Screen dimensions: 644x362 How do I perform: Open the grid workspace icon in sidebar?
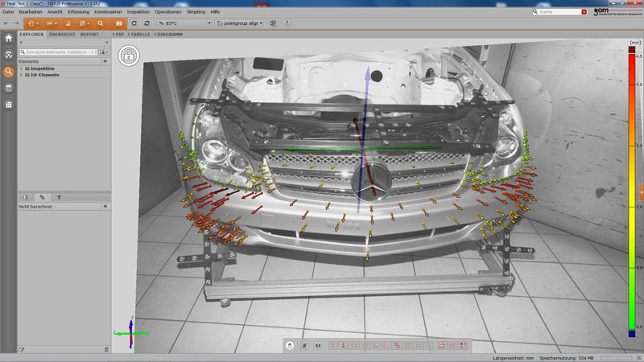tap(9, 105)
